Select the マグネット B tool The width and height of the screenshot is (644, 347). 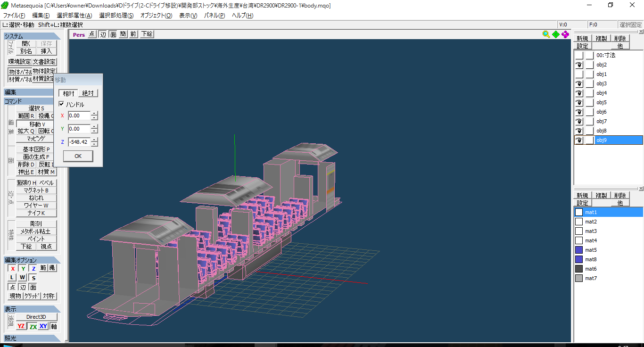(36, 190)
